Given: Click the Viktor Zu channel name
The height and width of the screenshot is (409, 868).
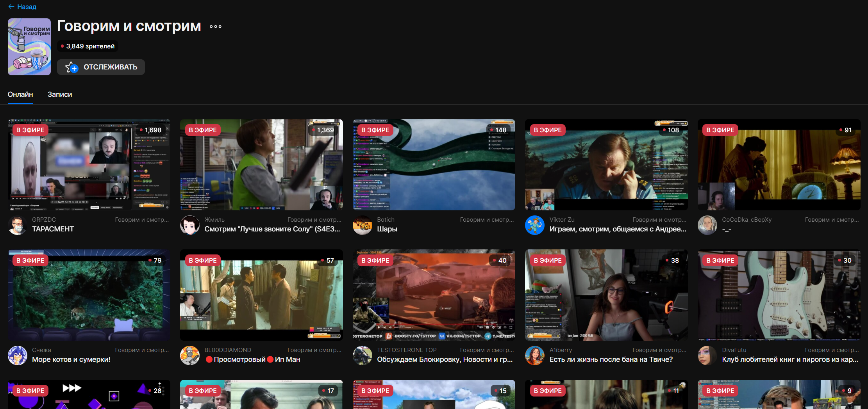Looking at the screenshot, I should point(562,220).
